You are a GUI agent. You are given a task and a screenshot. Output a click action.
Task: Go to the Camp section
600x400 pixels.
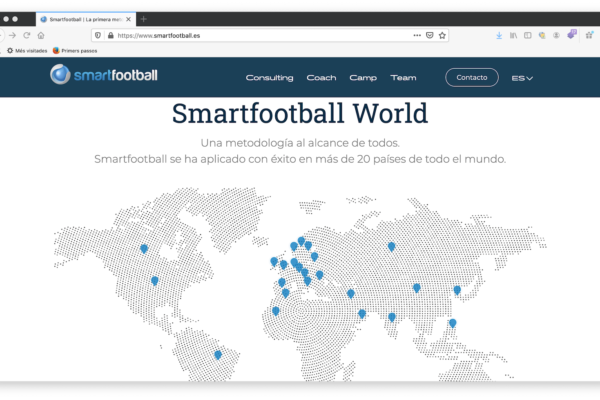(x=363, y=78)
